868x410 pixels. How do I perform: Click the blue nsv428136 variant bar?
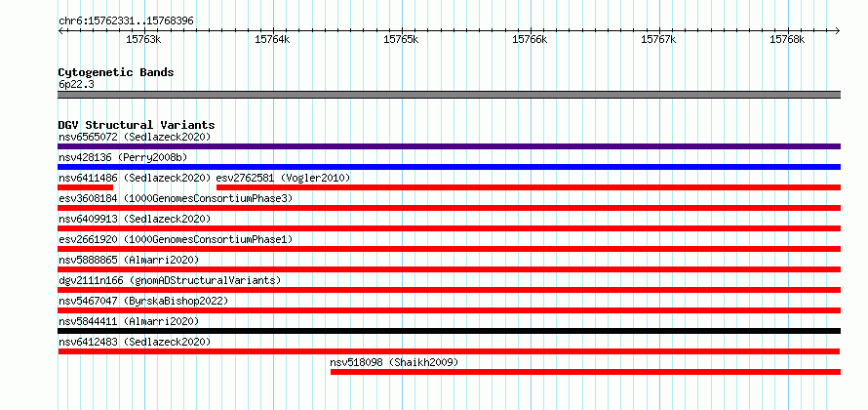449,167
